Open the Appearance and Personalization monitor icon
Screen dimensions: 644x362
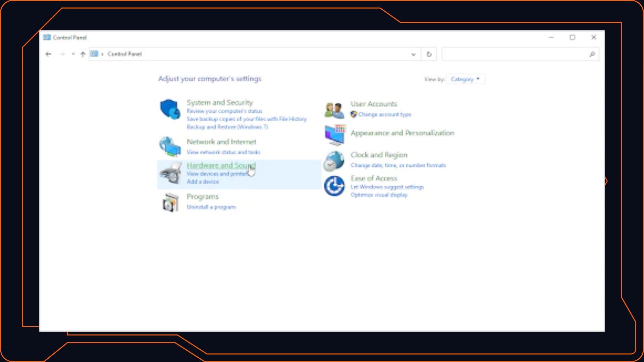tap(335, 135)
